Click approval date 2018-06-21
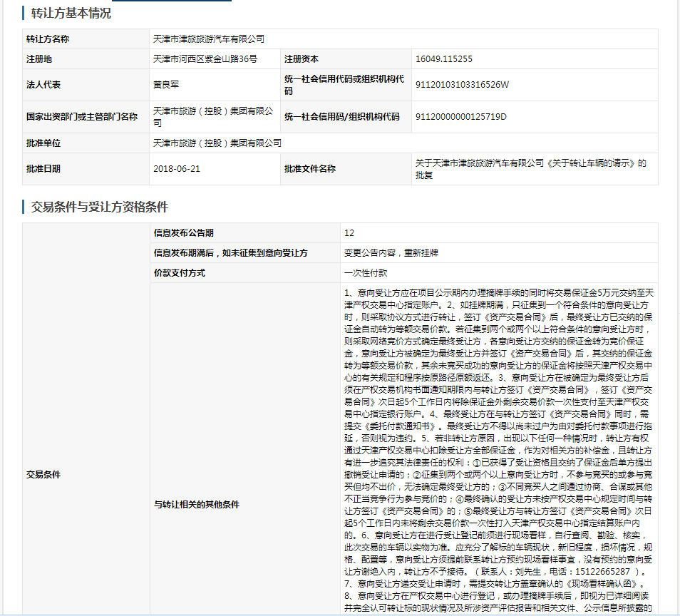This screenshot has height=616, width=680. pyautogui.click(x=177, y=169)
